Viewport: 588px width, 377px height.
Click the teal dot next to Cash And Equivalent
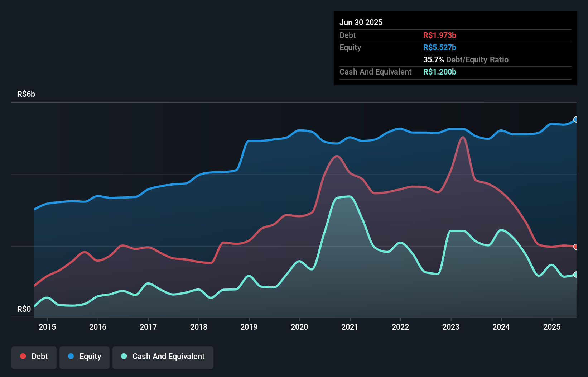click(x=439, y=72)
